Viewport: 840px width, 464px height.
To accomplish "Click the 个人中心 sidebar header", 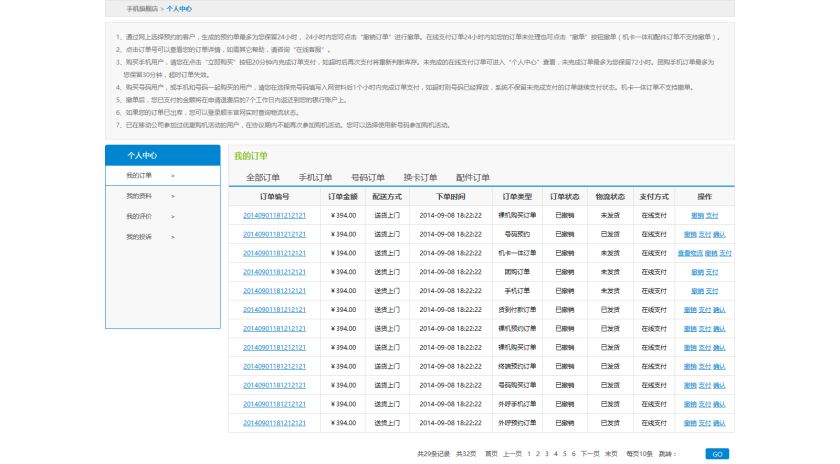I will coord(163,155).
